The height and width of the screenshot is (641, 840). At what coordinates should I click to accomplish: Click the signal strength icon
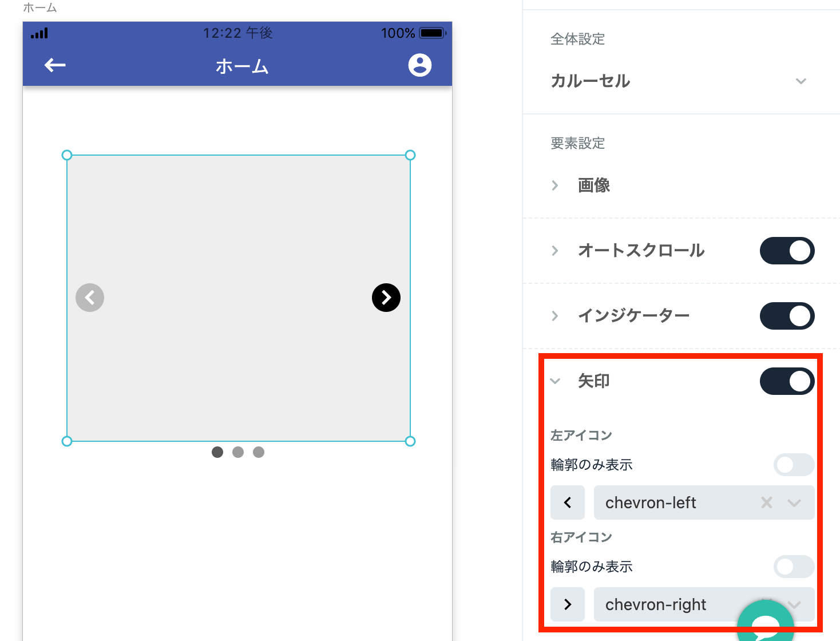point(39,33)
